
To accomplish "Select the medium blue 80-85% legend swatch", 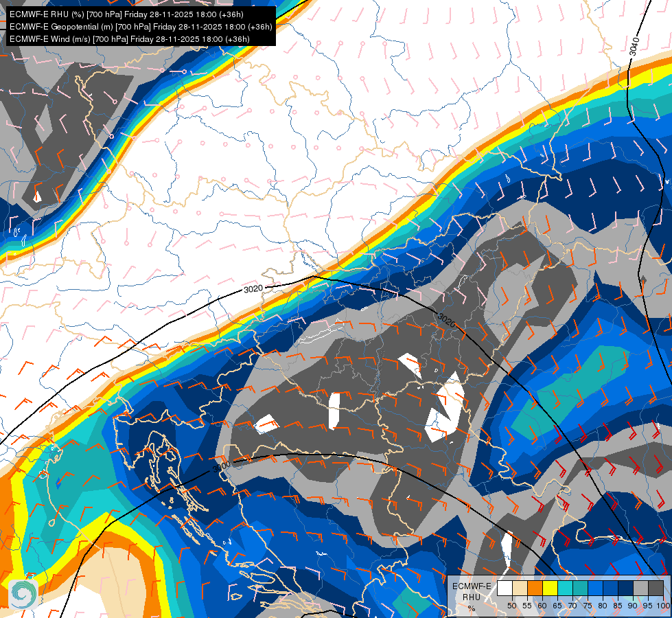I will click(611, 588).
